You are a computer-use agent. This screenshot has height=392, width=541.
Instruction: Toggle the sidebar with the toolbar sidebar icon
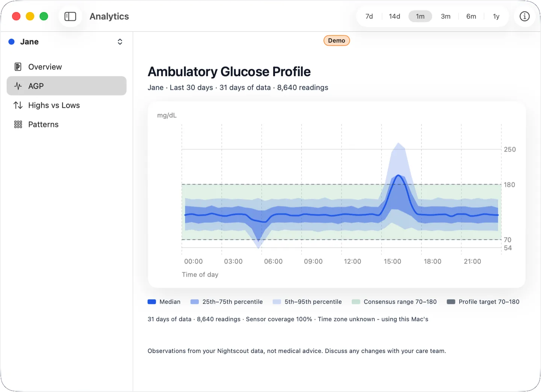70,17
